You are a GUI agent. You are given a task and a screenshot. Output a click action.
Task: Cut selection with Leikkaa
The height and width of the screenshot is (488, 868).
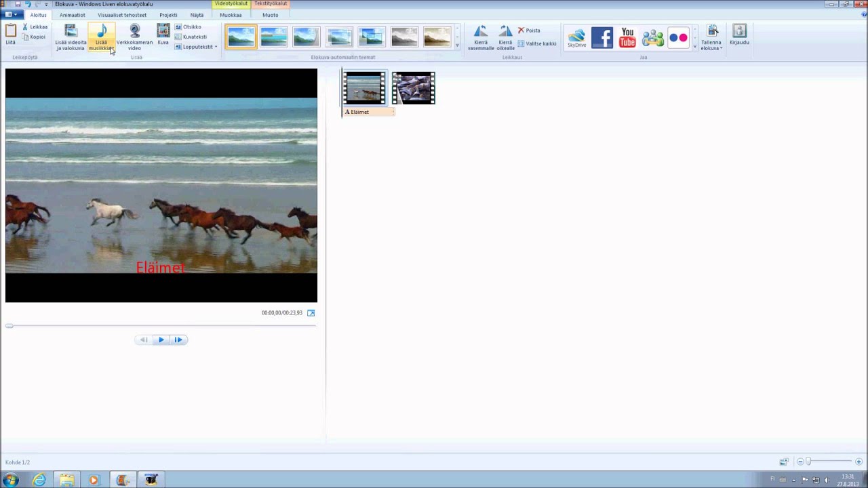click(x=35, y=27)
